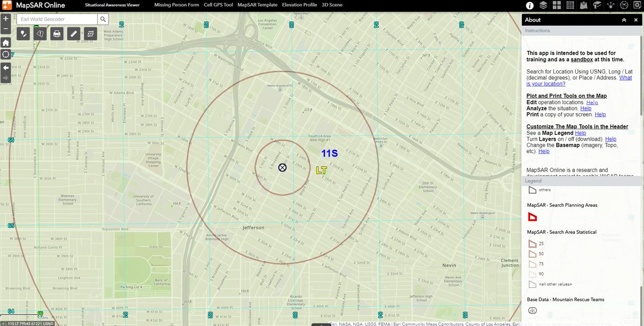This screenshot has height=326, width=644.
Task: Open the Analyze situation tool
Action: [x=40, y=34]
